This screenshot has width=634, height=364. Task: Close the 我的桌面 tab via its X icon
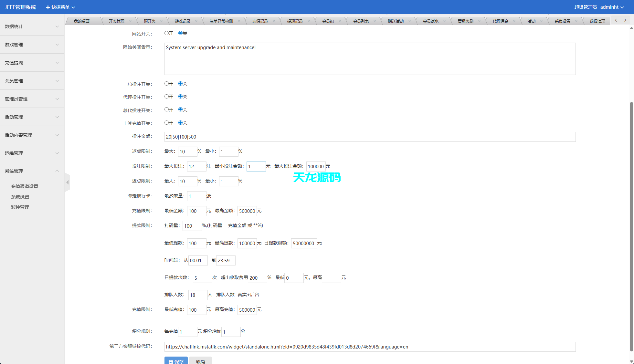[96, 21]
